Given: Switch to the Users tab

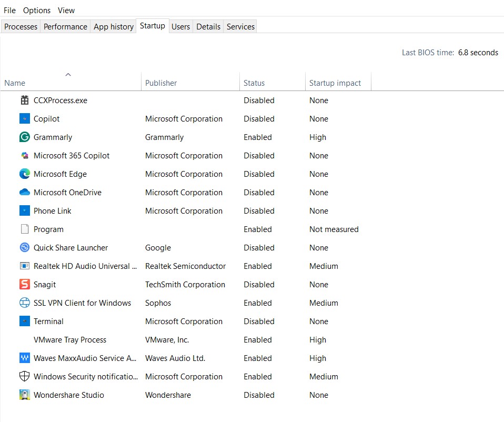Looking at the screenshot, I should pos(180,27).
